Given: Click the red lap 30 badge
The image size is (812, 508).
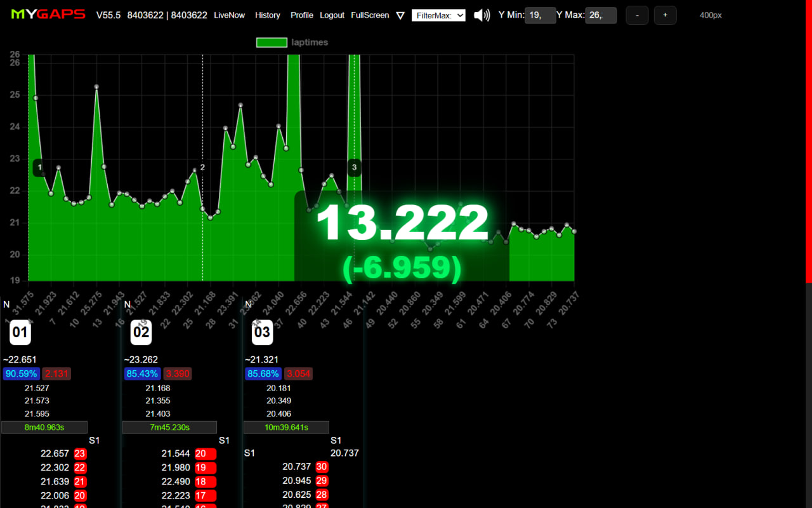Looking at the screenshot, I should click(322, 467).
